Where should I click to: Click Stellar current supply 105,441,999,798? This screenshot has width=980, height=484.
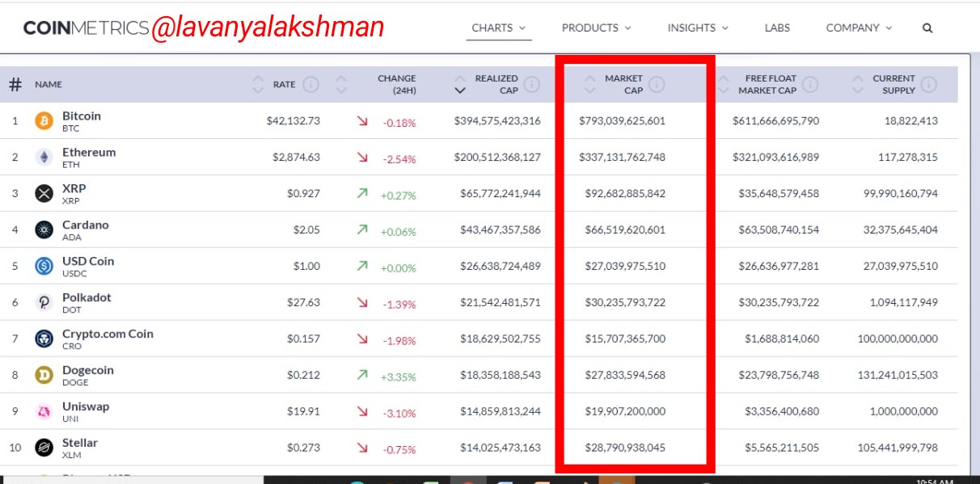(897, 448)
